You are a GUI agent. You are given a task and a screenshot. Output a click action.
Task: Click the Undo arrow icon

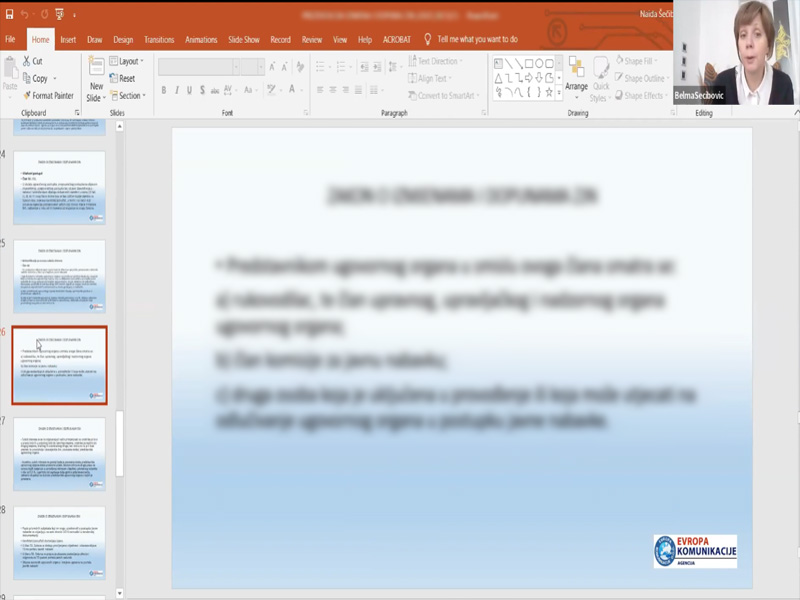pos(25,15)
